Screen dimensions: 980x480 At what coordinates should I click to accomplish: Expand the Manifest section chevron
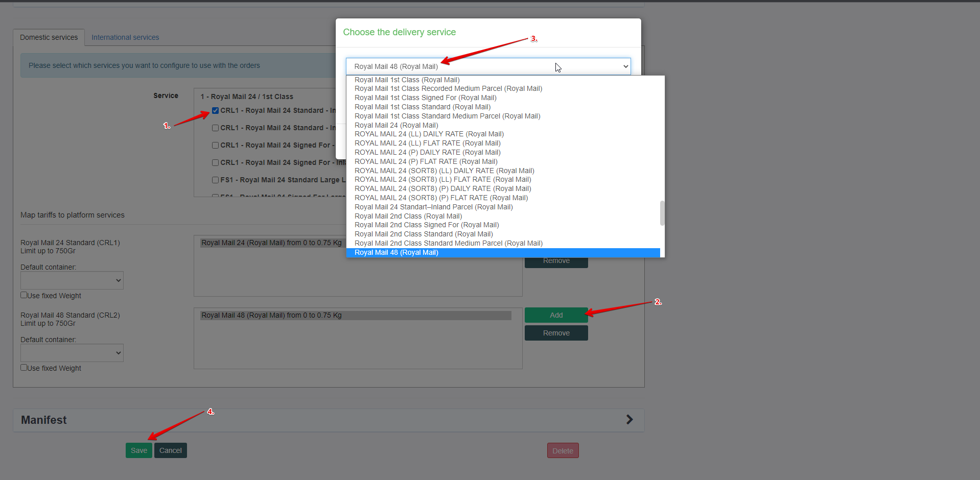point(629,419)
